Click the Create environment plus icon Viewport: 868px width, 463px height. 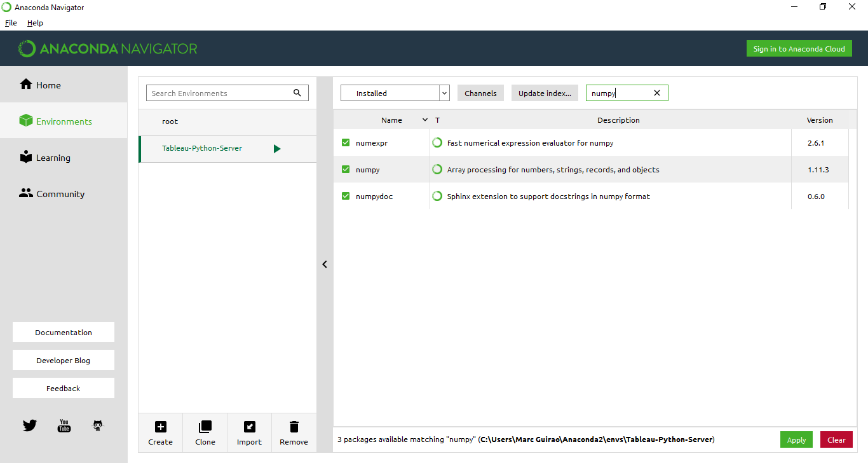coord(161,427)
